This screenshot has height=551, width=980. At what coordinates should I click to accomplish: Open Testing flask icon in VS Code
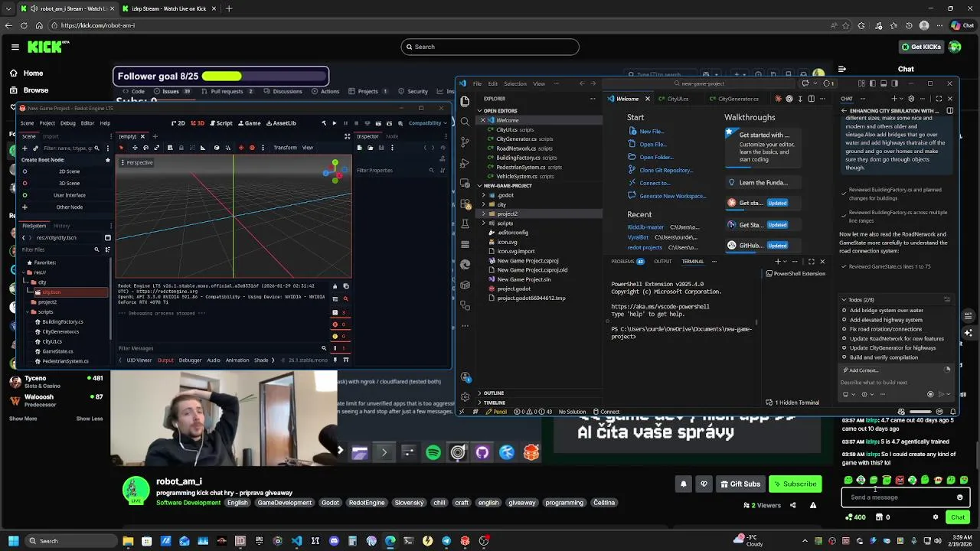(465, 224)
